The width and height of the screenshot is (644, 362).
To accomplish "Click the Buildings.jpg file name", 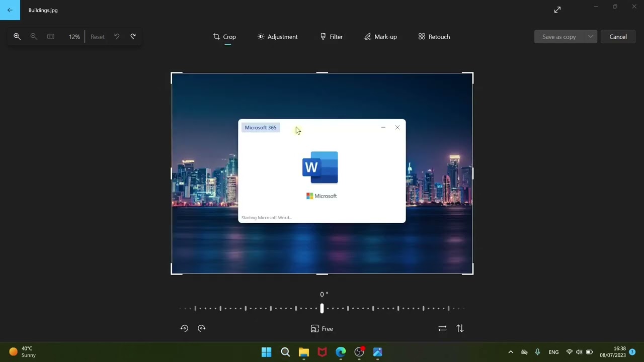I will click(43, 10).
